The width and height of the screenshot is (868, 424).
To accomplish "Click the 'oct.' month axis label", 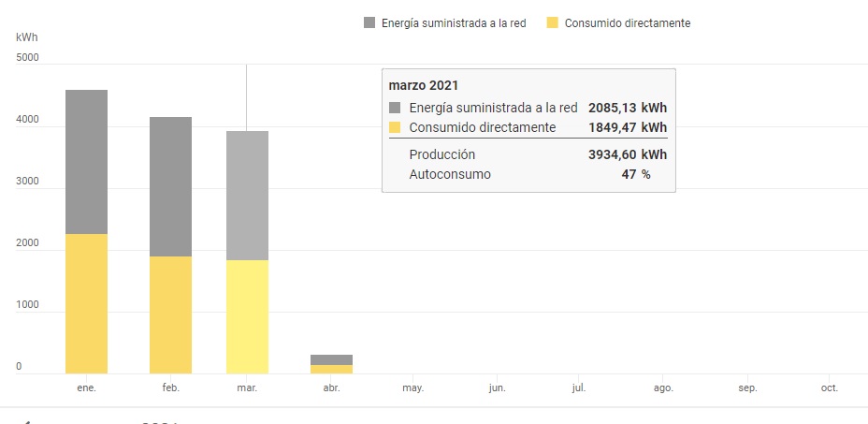I will (829, 387).
